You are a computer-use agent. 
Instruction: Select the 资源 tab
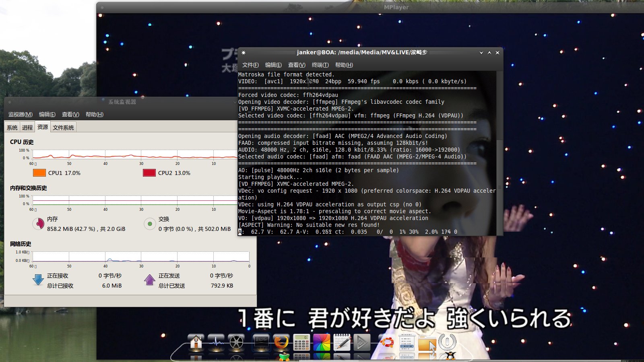[x=43, y=127]
